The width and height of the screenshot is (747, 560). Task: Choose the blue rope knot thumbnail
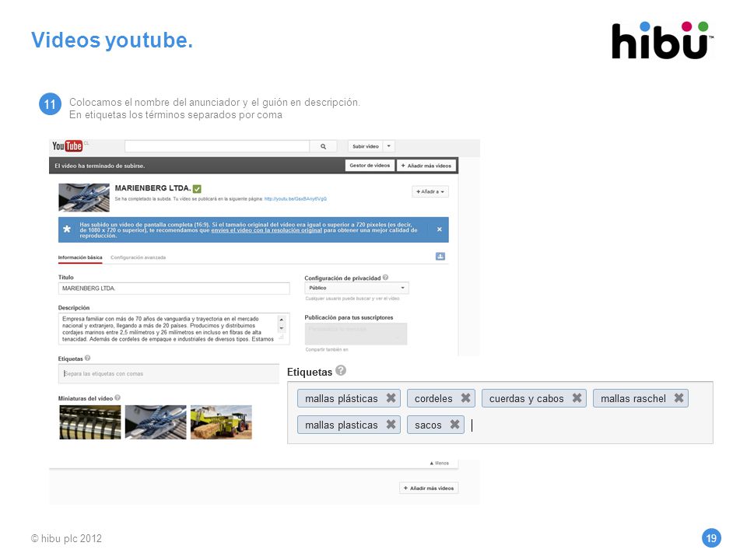point(156,422)
